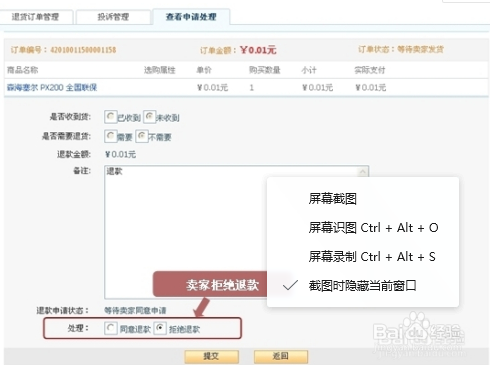Click the 是否收到货 label
The width and height of the screenshot is (490, 365).
point(70,117)
